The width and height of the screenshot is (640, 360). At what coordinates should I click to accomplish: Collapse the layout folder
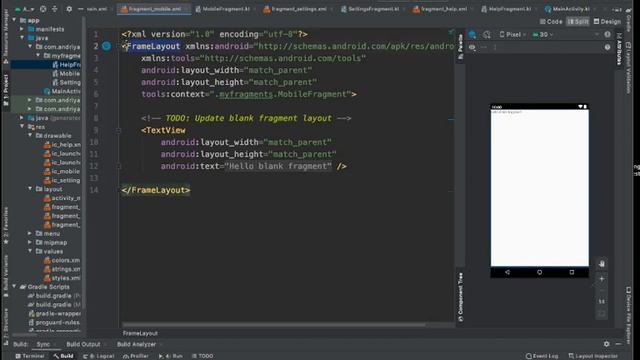click(30, 189)
